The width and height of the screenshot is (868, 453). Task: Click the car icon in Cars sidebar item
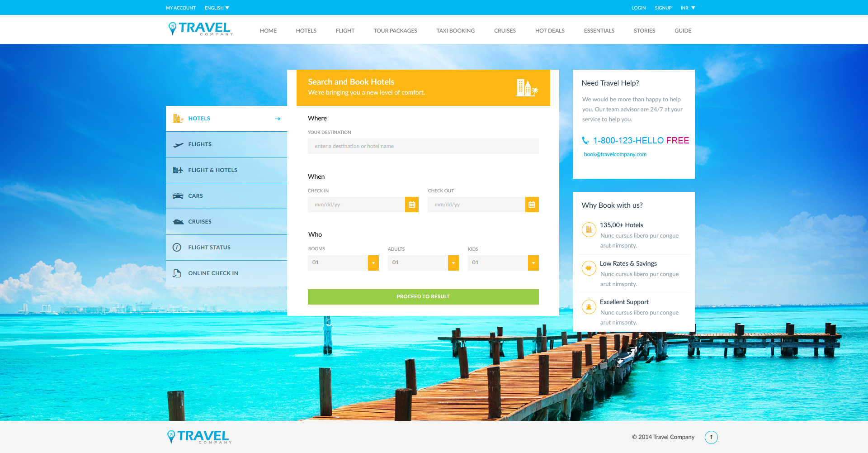[x=178, y=196]
